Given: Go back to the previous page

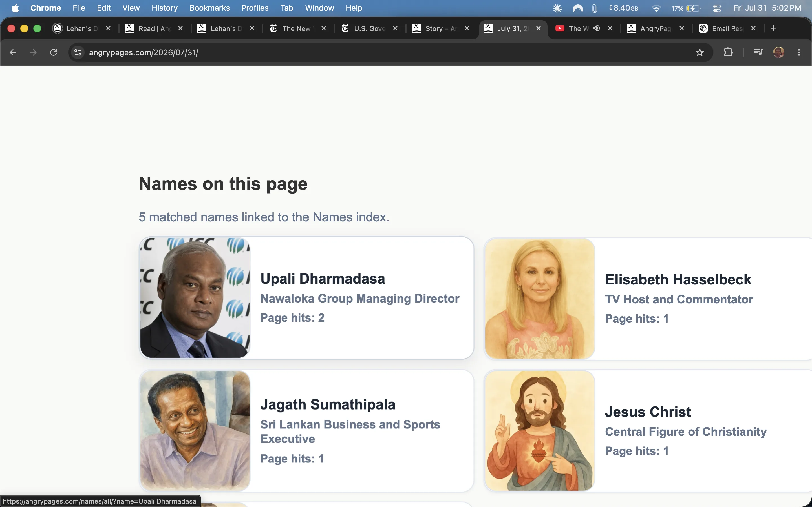Looking at the screenshot, I should click(13, 52).
